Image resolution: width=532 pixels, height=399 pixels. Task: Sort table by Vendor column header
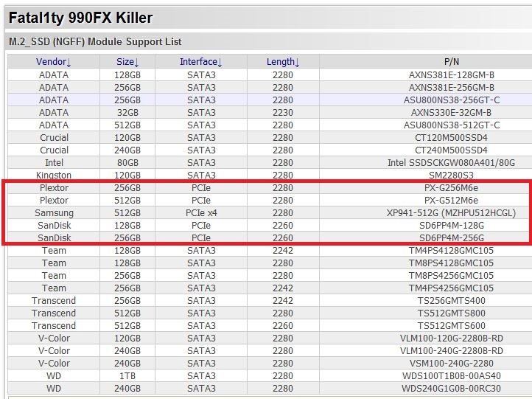coord(54,62)
